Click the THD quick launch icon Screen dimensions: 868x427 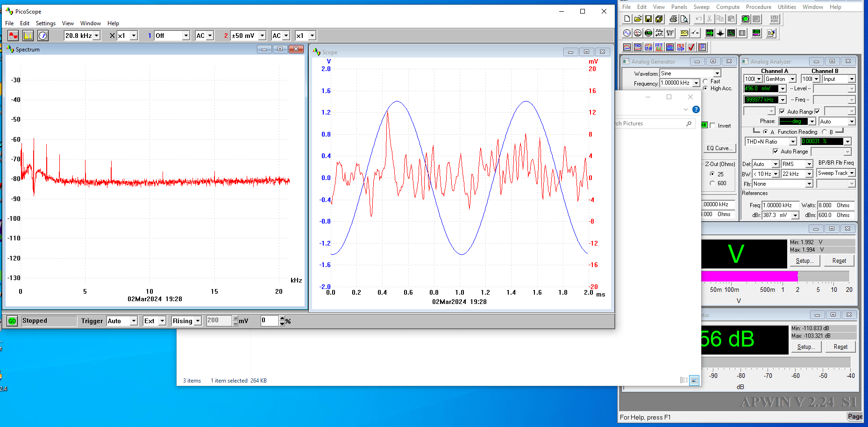point(638,47)
